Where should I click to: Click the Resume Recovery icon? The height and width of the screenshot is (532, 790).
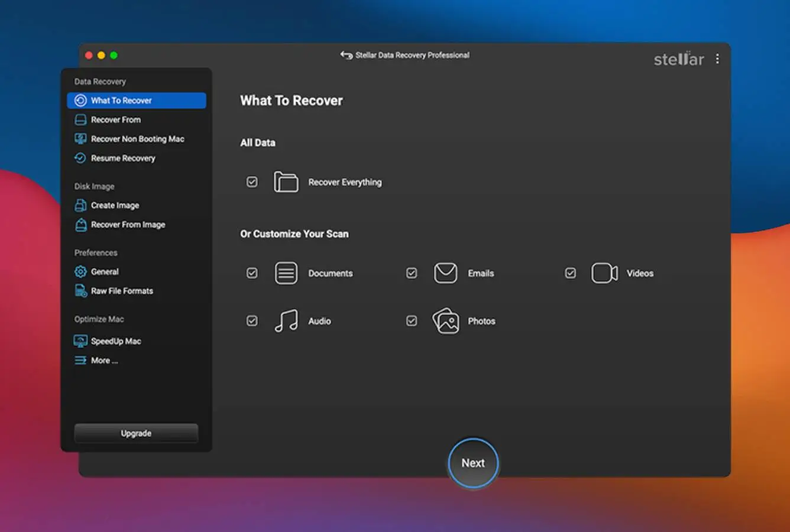80,158
